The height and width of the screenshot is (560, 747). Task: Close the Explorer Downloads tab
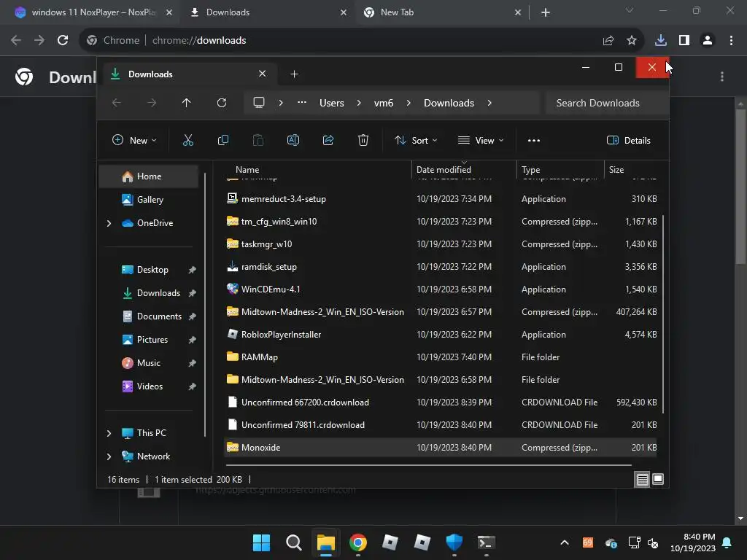pos(262,74)
